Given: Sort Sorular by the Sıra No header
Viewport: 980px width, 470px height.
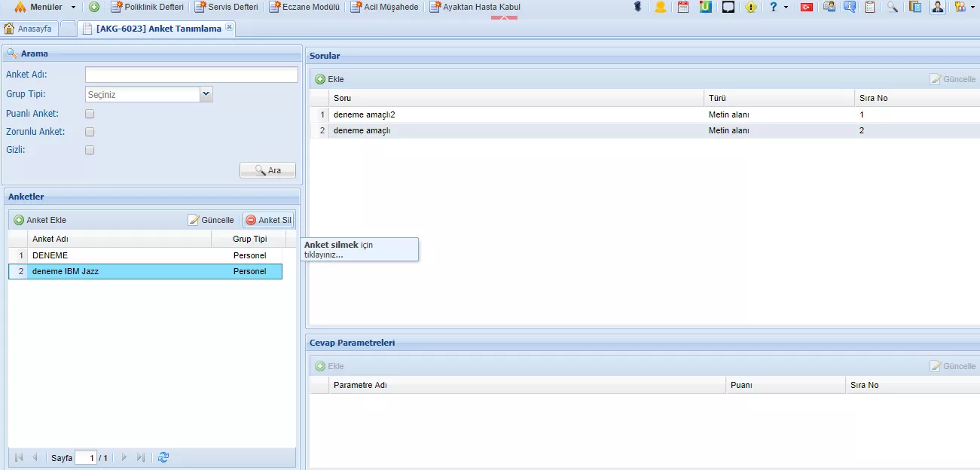Looking at the screenshot, I should pos(917,98).
